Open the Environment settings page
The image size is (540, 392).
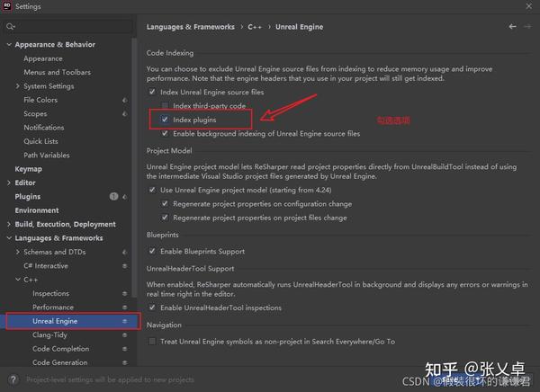point(37,210)
